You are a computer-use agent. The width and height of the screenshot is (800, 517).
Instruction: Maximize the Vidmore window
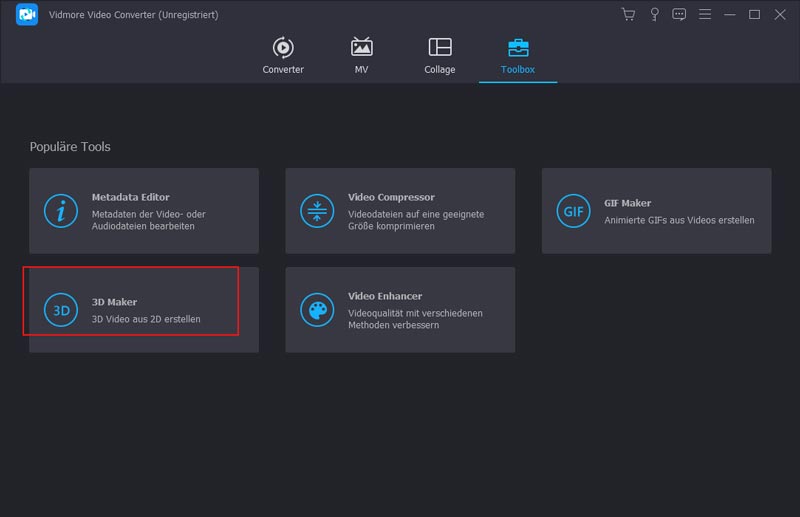754,14
